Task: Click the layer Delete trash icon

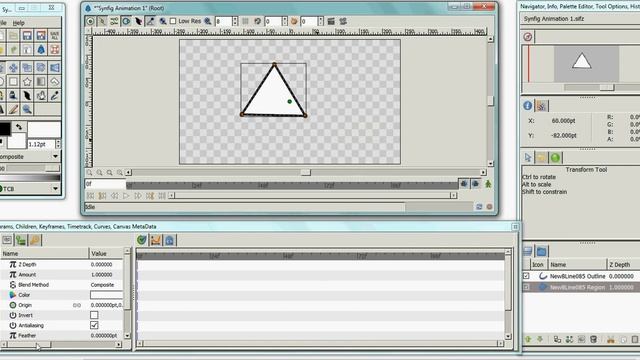Action: [593, 339]
